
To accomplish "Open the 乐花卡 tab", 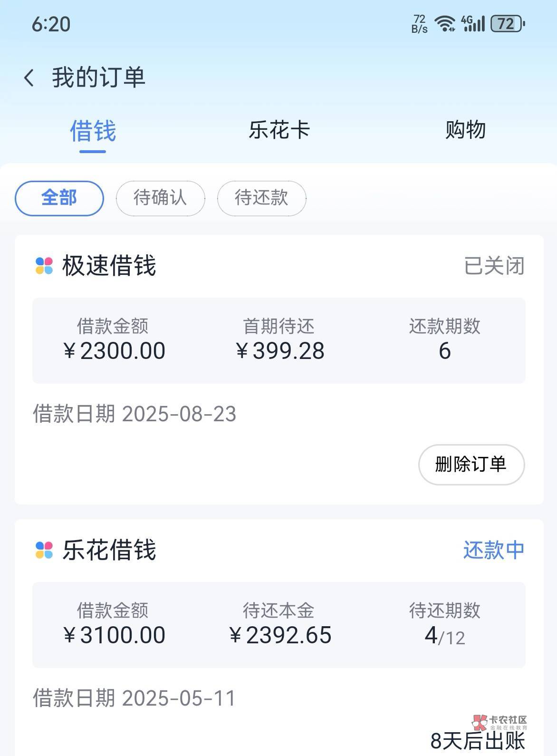I will pos(279,130).
